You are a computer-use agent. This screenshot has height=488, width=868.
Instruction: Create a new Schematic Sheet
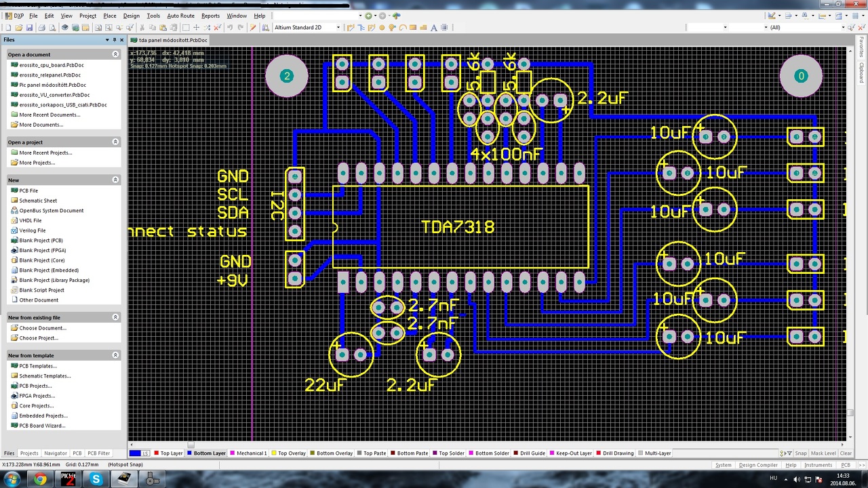(38, 201)
